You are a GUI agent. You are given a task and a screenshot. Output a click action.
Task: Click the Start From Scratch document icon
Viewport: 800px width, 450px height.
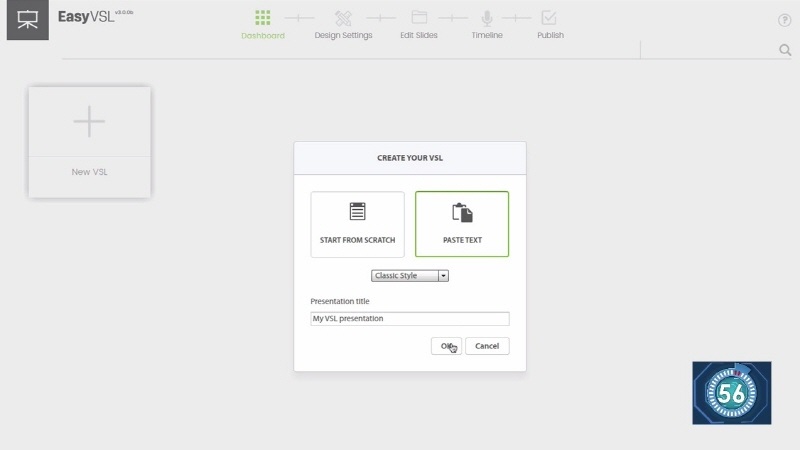[357, 211]
